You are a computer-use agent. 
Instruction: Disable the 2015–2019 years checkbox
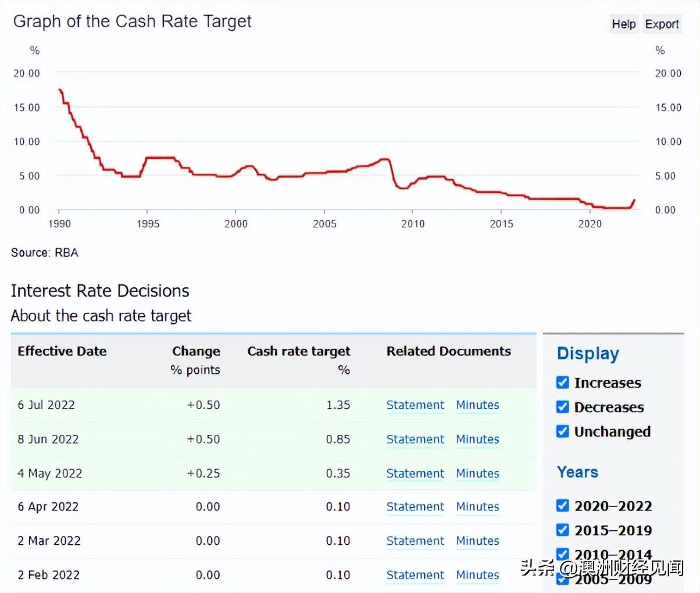point(562,530)
